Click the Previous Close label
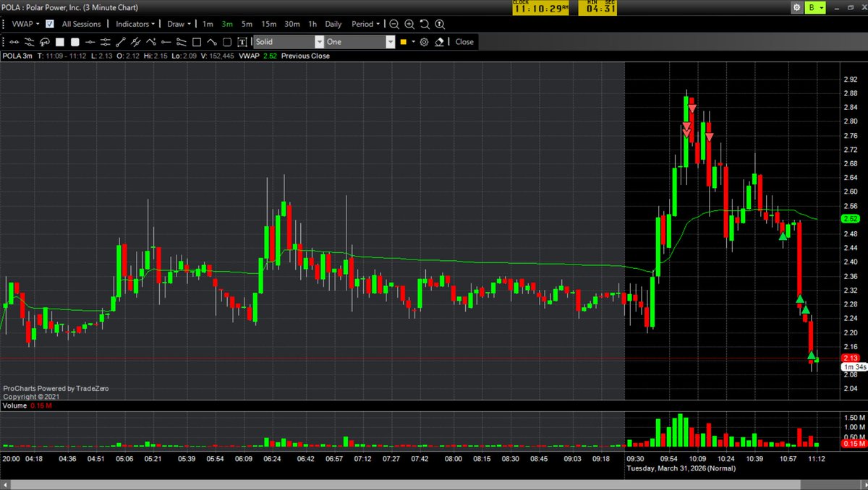The image size is (868, 490). point(305,56)
